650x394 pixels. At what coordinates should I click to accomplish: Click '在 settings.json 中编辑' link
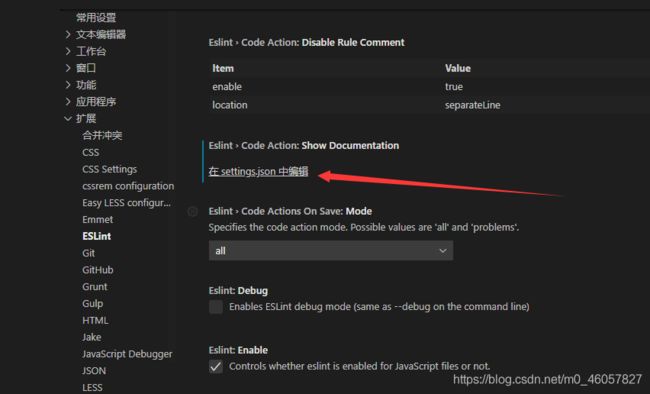click(258, 171)
